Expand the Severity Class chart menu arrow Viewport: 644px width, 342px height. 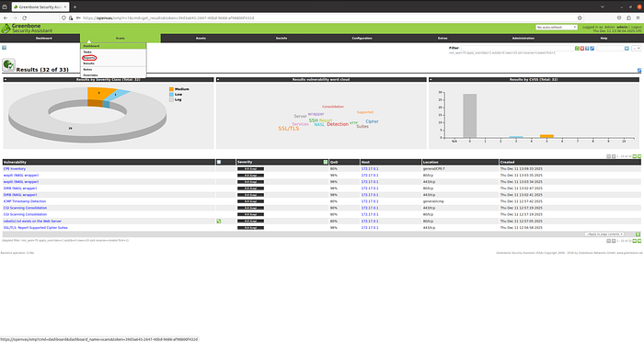pos(6,80)
